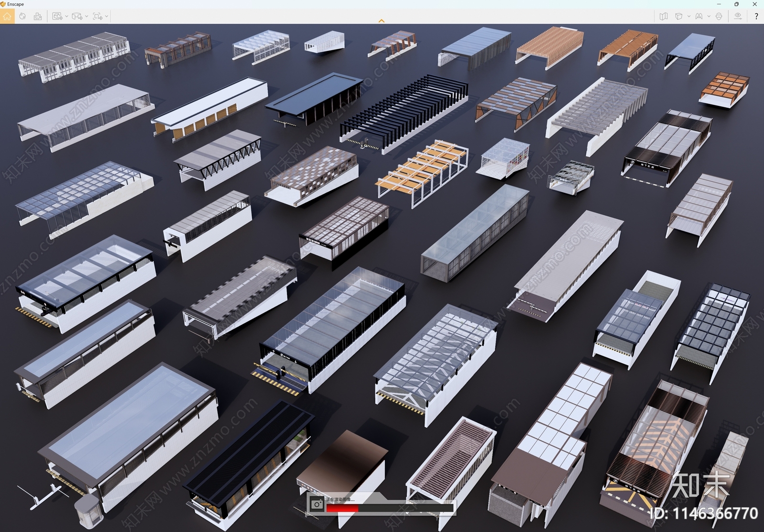Open the dropdown arrow beside the context icon

point(709,16)
